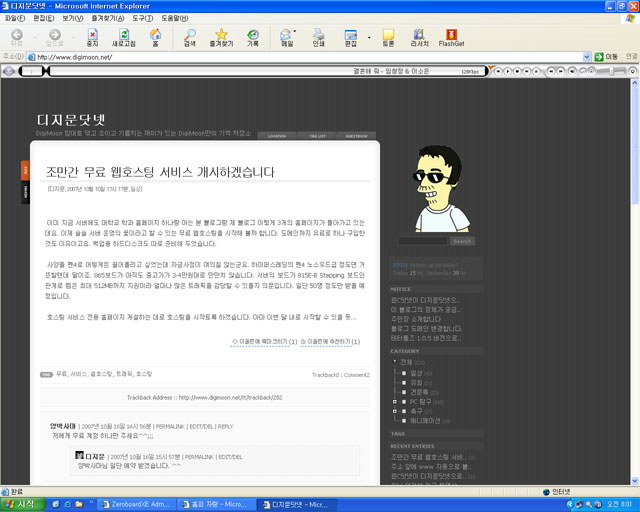
Task: Open back button history dropdown arrow
Action: [35, 38]
